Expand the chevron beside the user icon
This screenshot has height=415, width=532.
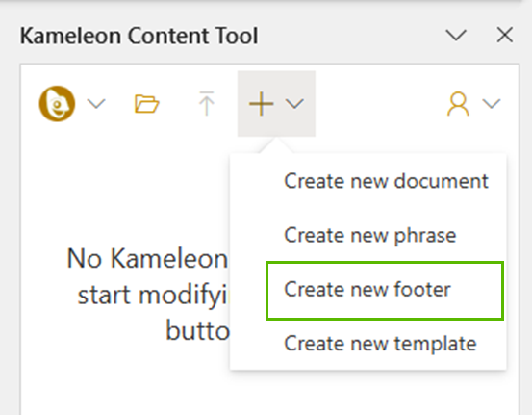pos(492,103)
